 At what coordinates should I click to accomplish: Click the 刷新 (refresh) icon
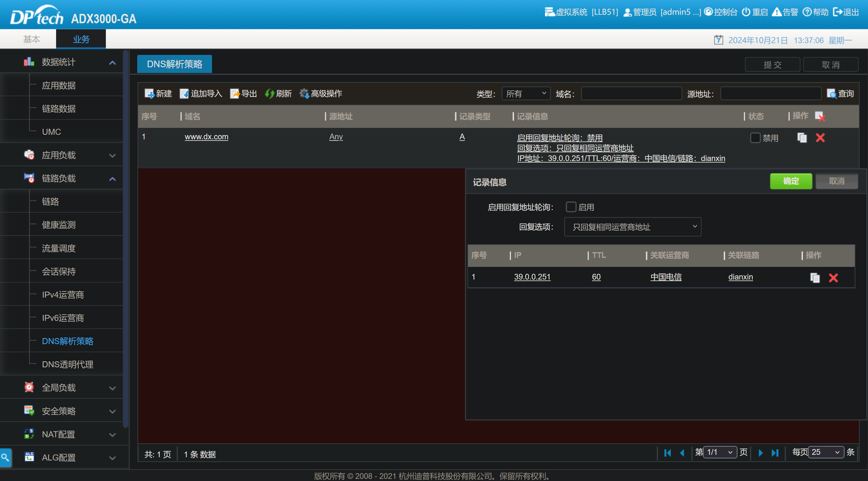click(x=270, y=94)
